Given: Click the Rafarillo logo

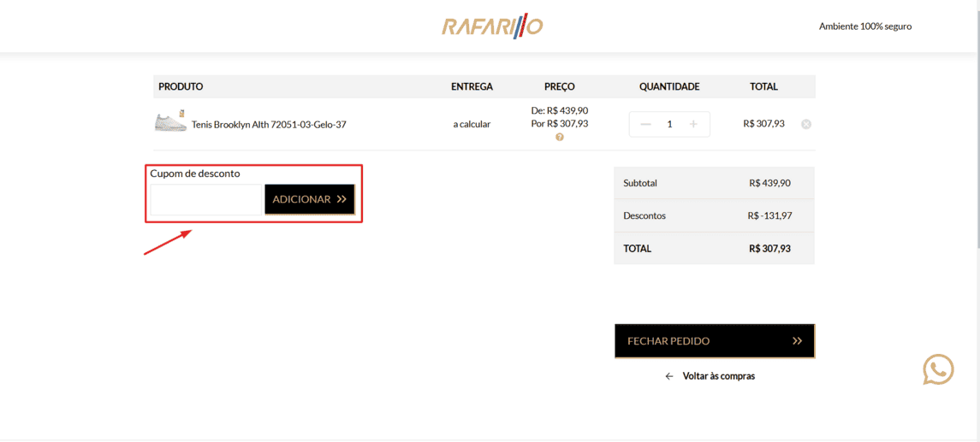Looking at the screenshot, I should (x=492, y=26).
